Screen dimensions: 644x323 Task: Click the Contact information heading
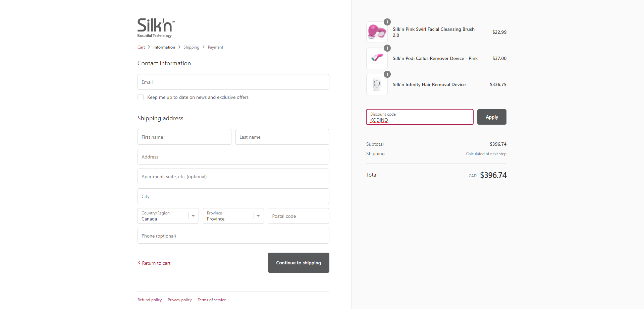pyautogui.click(x=164, y=63)
